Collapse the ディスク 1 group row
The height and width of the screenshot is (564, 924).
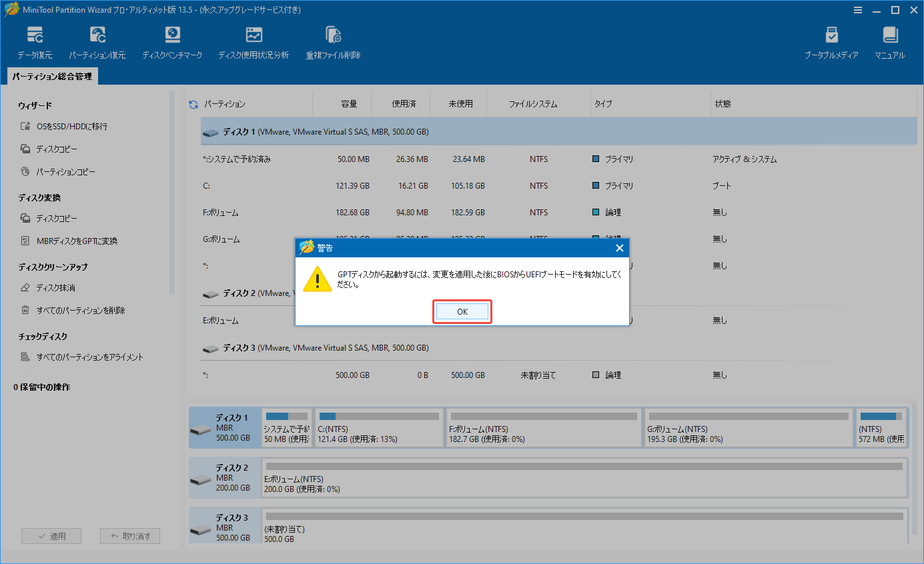coord(210,131)
